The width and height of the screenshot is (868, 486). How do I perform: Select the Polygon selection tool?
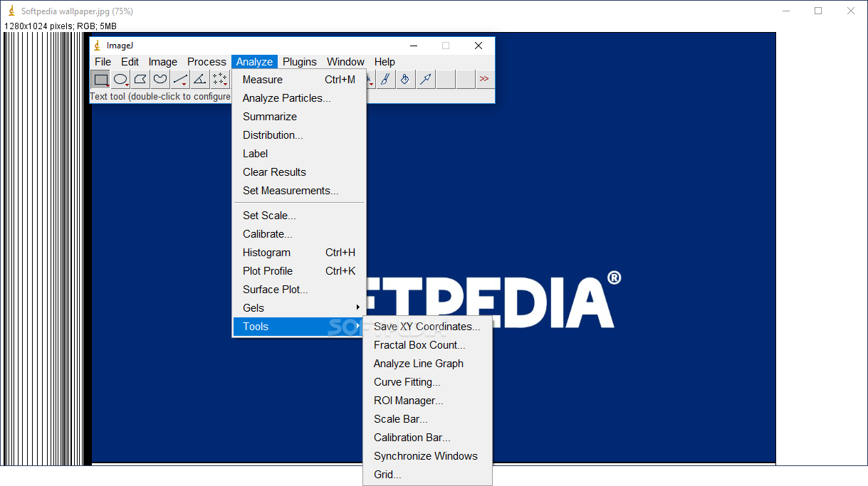point(141,80)
